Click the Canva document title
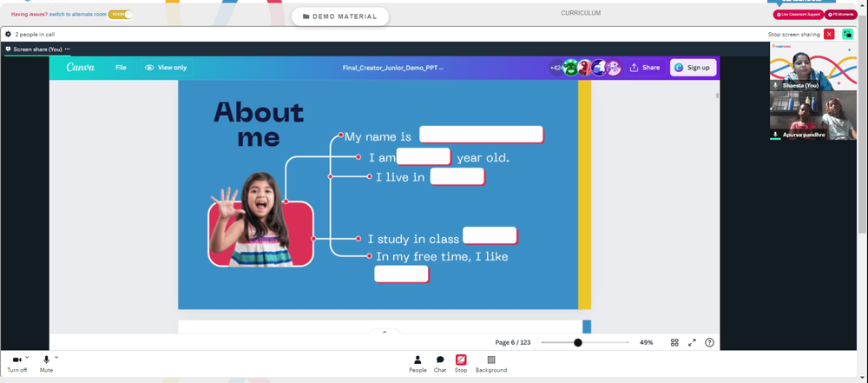 point(393,68)
